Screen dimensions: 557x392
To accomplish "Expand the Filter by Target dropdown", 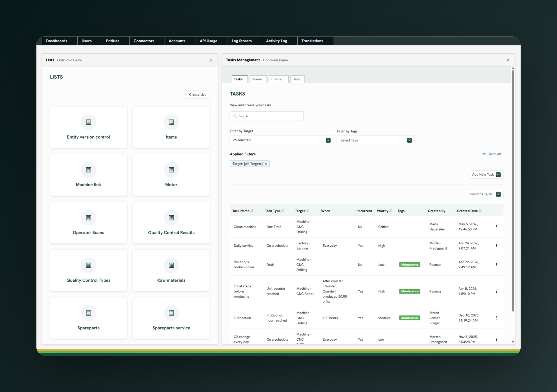I will [x=328, y=140].
